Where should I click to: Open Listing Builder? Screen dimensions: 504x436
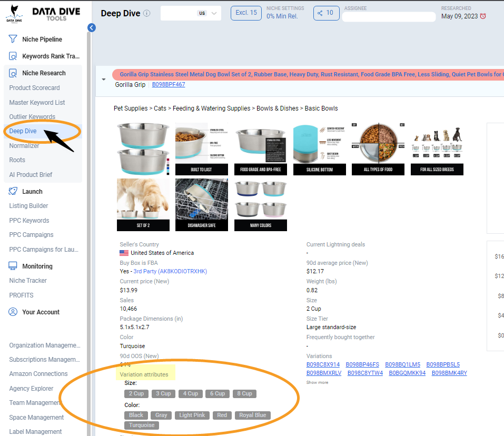(28, 206)
